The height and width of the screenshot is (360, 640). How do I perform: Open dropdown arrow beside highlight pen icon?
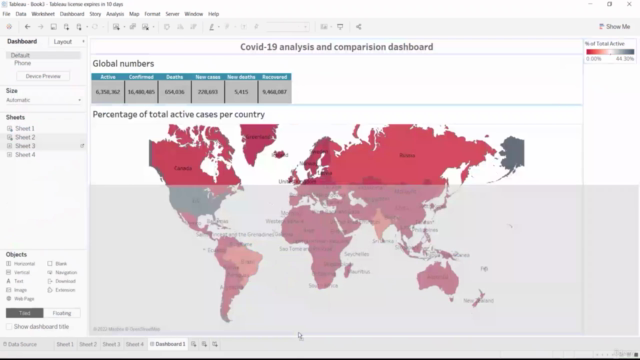tap(219, 27)
